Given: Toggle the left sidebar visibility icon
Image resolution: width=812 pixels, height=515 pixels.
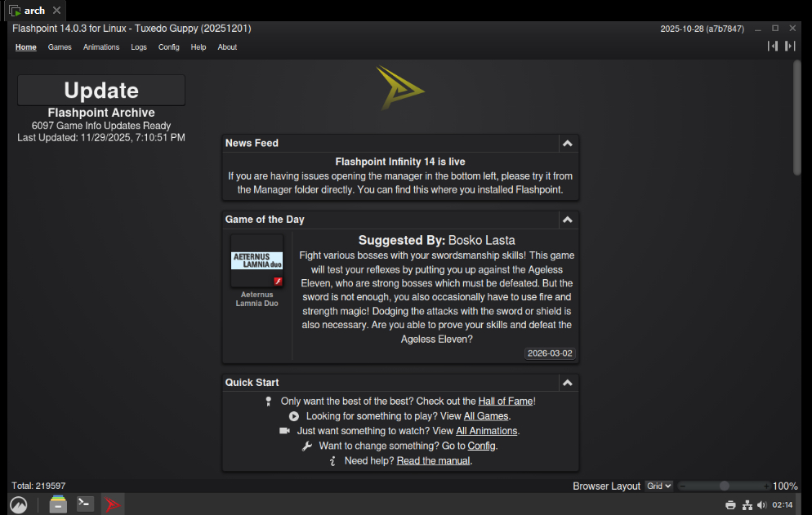Looking at the screenshot, I should pyautogui.click(x=772, y=47).
